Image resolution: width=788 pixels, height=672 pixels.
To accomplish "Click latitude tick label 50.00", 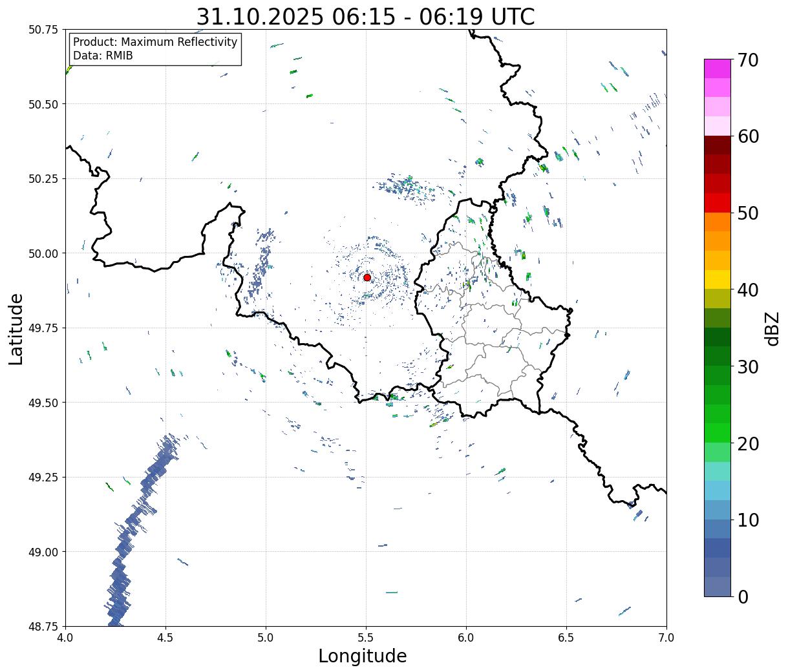I will 43,253.
